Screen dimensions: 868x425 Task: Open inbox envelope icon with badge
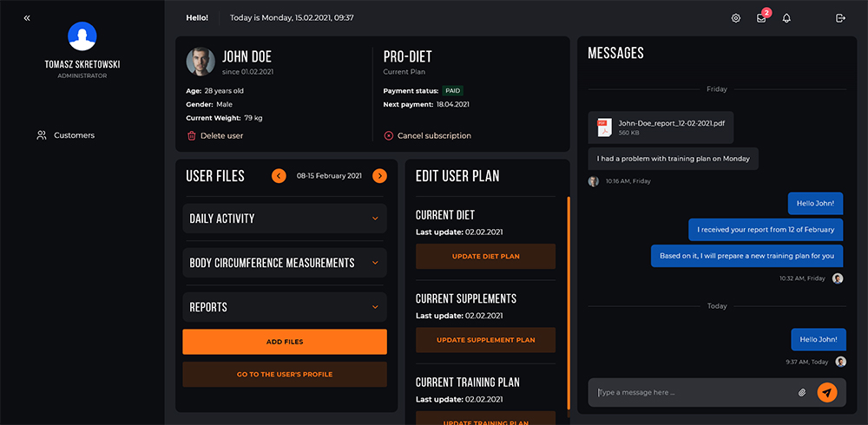point(762,18)
